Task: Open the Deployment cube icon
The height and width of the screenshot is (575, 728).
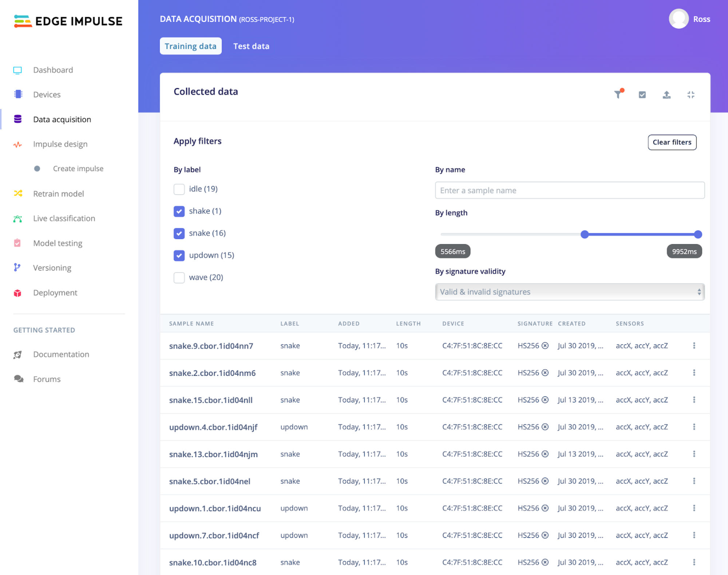Action: coord(17,293)
